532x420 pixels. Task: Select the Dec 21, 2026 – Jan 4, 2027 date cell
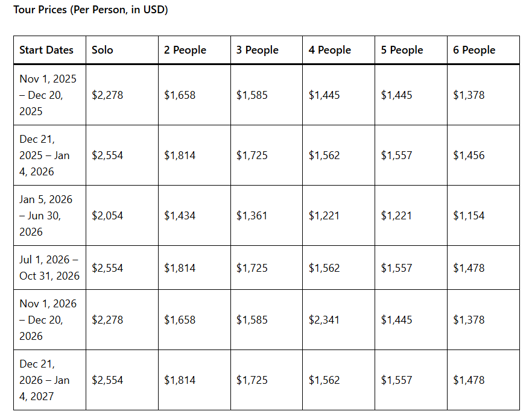[x=48, y=380]
